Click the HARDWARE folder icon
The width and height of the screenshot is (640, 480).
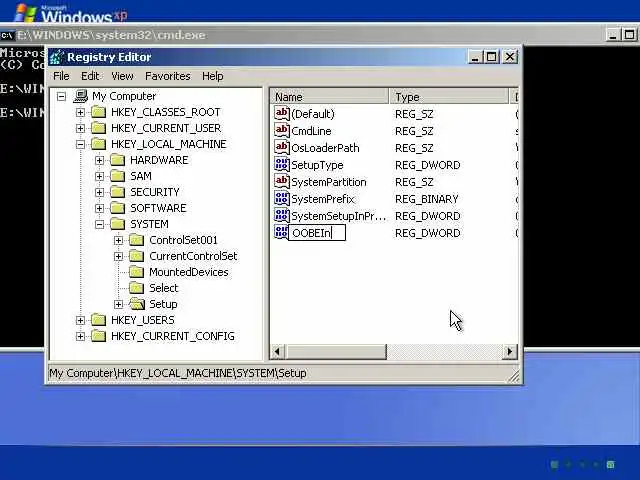click(118, 160)
